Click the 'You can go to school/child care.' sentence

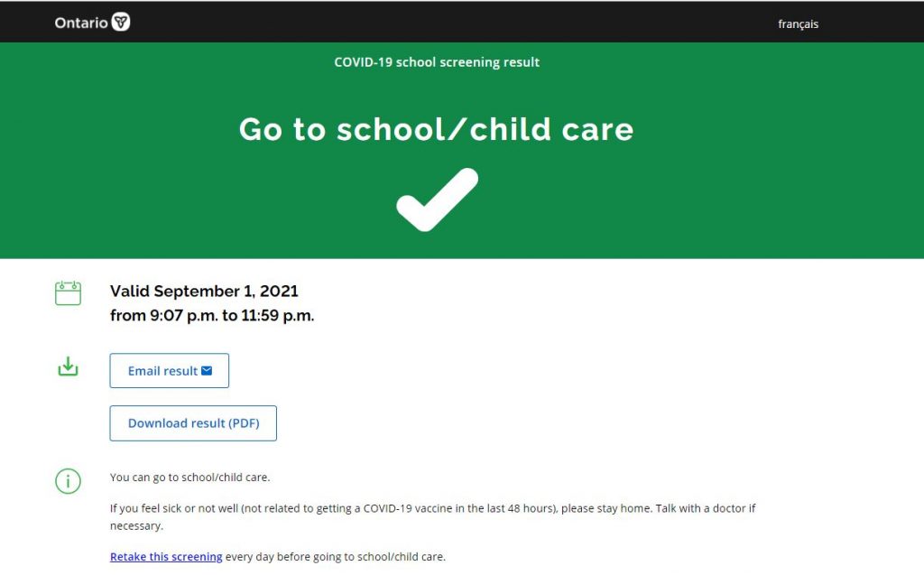189,478
